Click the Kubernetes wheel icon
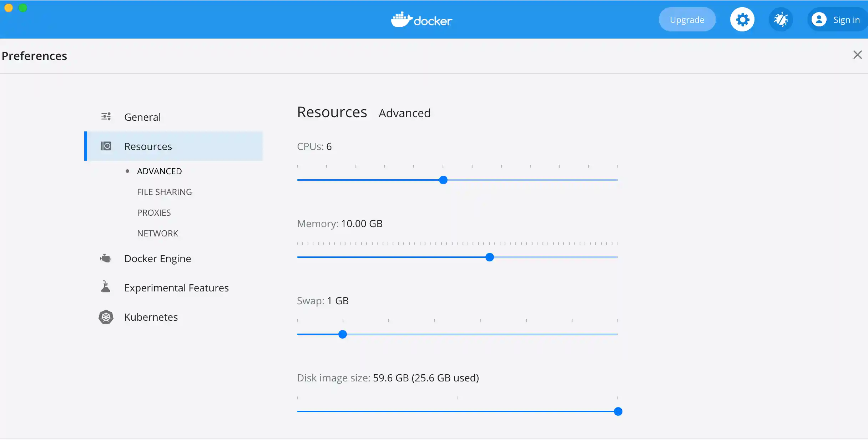This screenshot has height=440, width=868. click(x=106, y=317)
